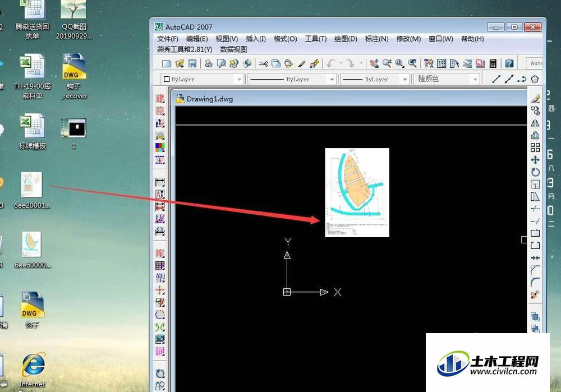Select the Trim modify tool

point(535,209)
